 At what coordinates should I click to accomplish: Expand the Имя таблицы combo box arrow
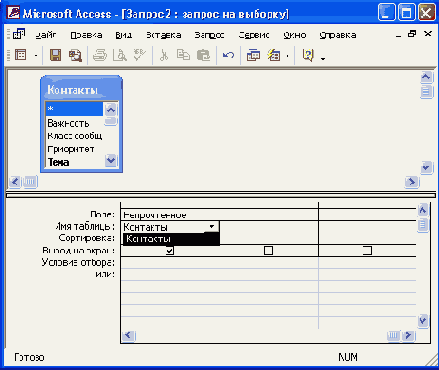point(212,227)
